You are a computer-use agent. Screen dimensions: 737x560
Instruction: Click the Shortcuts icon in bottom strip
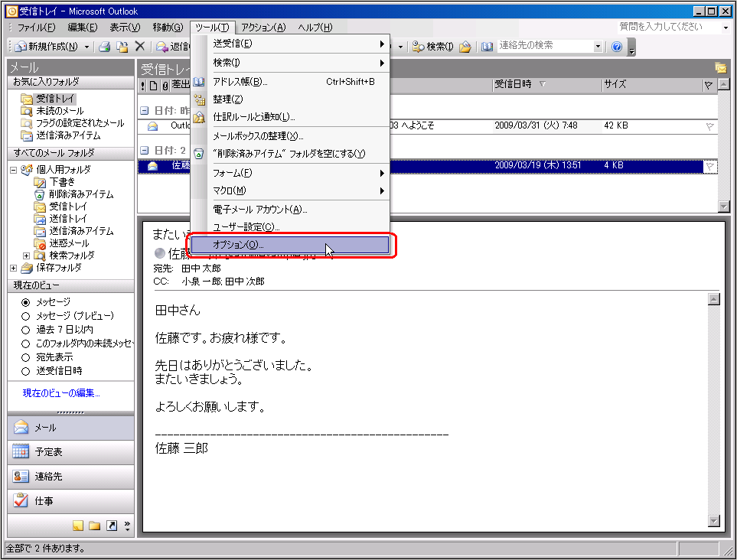click(112, 526)
